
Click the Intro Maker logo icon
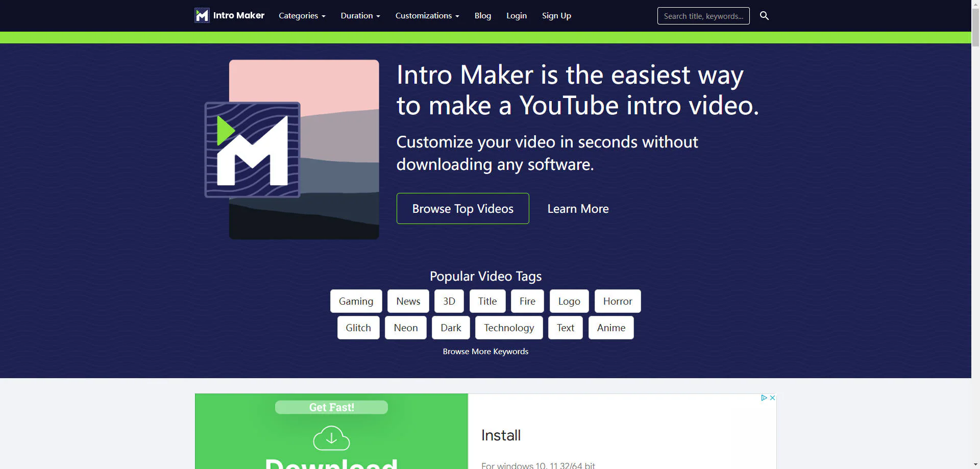tap(202, 15)
